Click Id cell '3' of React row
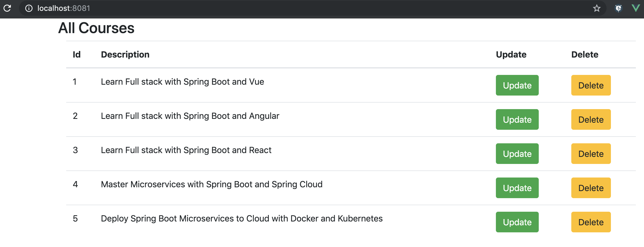This screenshot has width=644, height=247. 75,150
